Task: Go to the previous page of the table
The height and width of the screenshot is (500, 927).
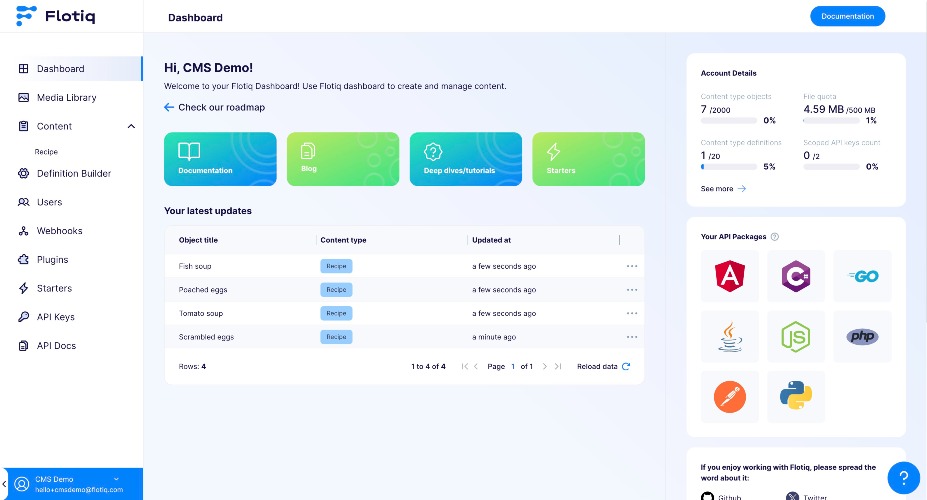Action: [476, 366]
